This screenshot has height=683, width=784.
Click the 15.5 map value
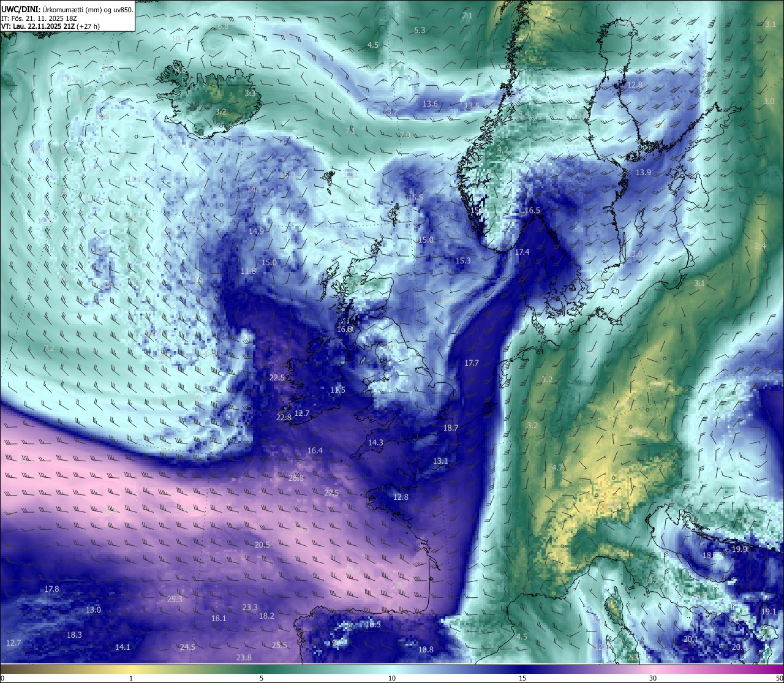[x=415, y=197]
